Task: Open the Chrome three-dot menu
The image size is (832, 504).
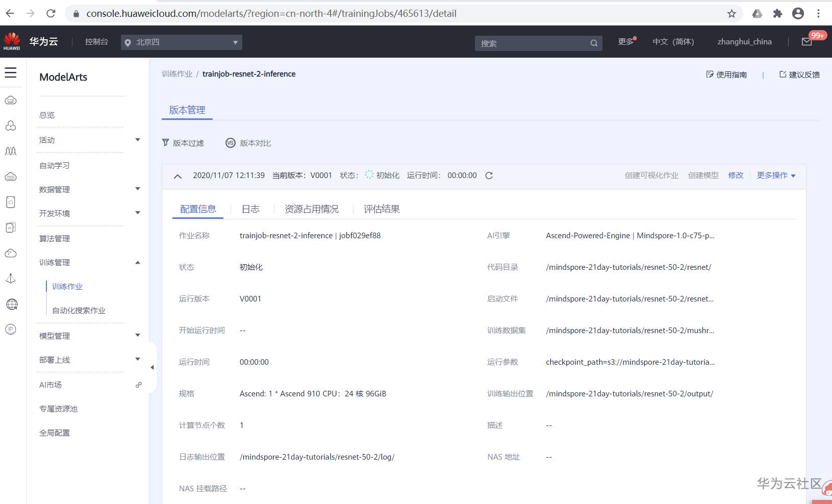Action: point(819,14)
